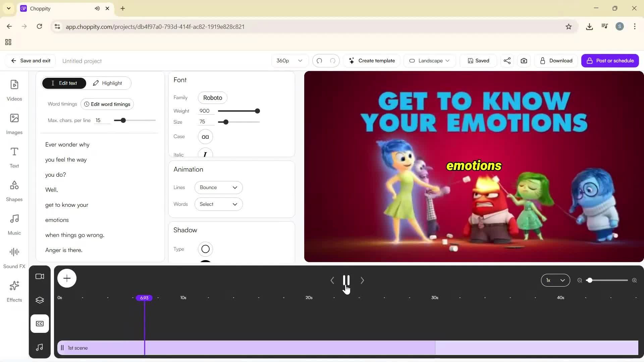Take a snapshot with the camera icon
644x362 pixels.
pos(524,61)
